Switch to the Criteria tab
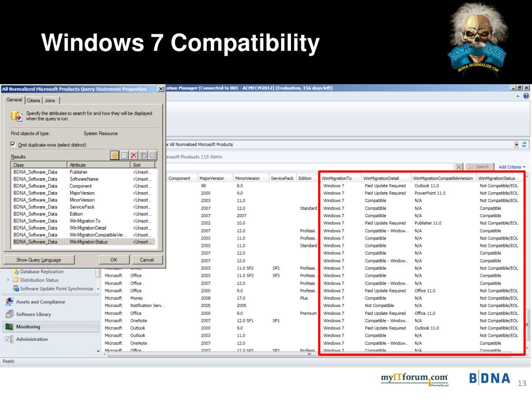 click(33, 100)
